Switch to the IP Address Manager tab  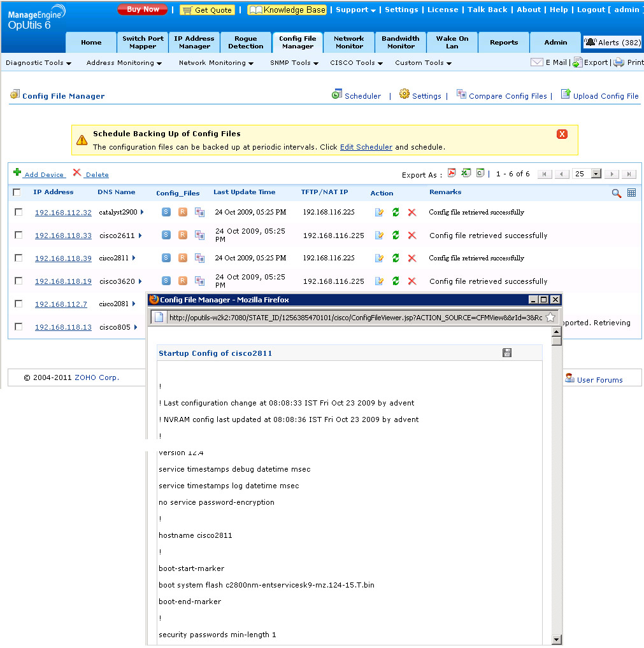[x=194, y=42]
